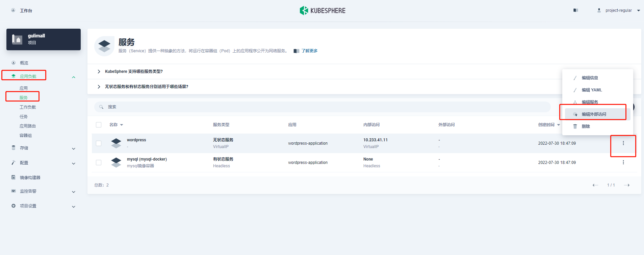Image resolution: width=644 pixels, height=255 pixels.
Task: Click the project-regular user avatar icon
Action: point(599,10)
